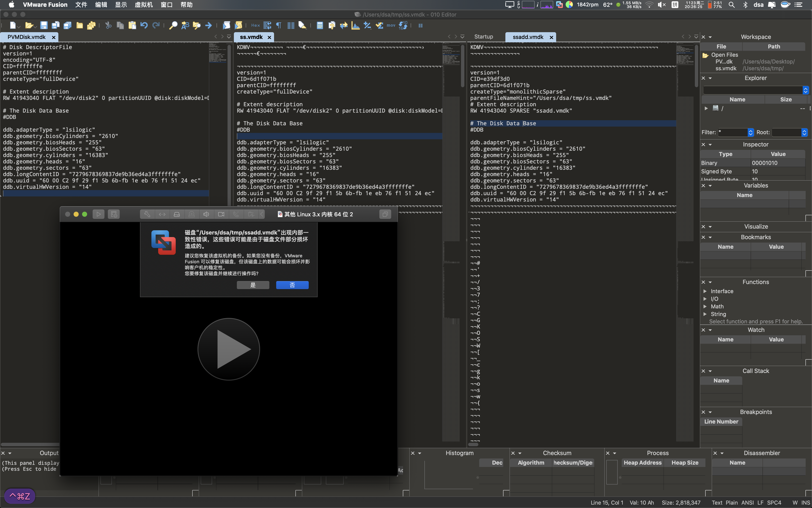Image resolution: width=812 pixels, height=508 pixels.
Task: Toggle word wrap lines icon
Action: tap(267, 25)
